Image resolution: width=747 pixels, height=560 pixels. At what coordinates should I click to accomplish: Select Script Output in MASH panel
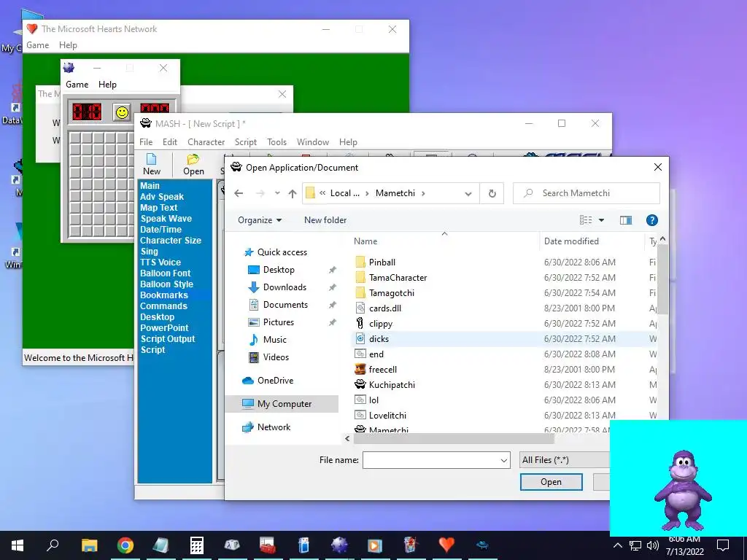pyautogui.click(x=168, y=339)
